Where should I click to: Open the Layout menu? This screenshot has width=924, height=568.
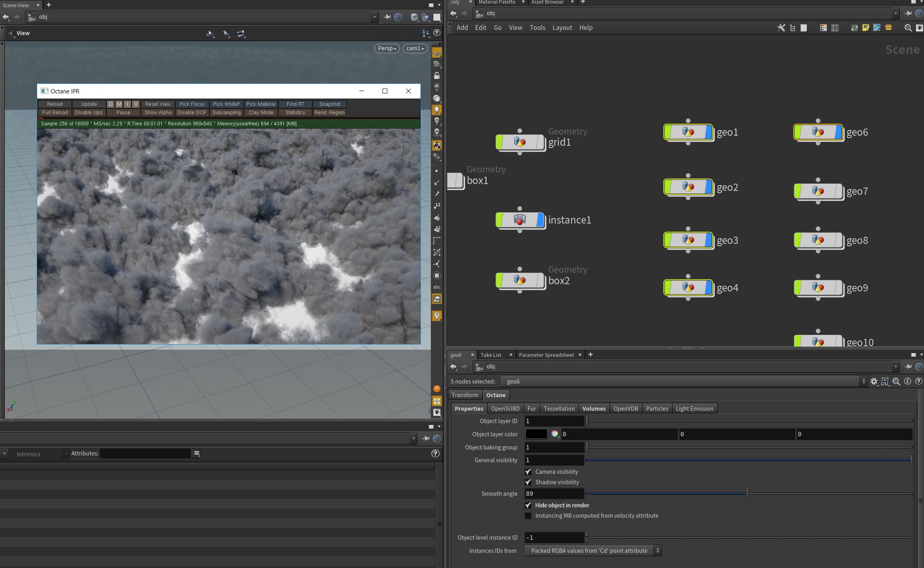[562, 28]
